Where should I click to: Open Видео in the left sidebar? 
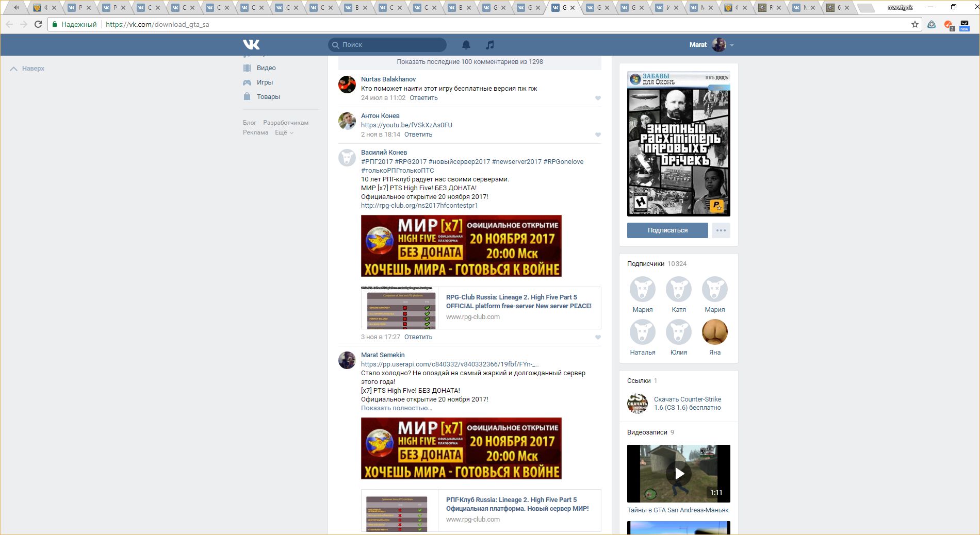click(266, 68)
